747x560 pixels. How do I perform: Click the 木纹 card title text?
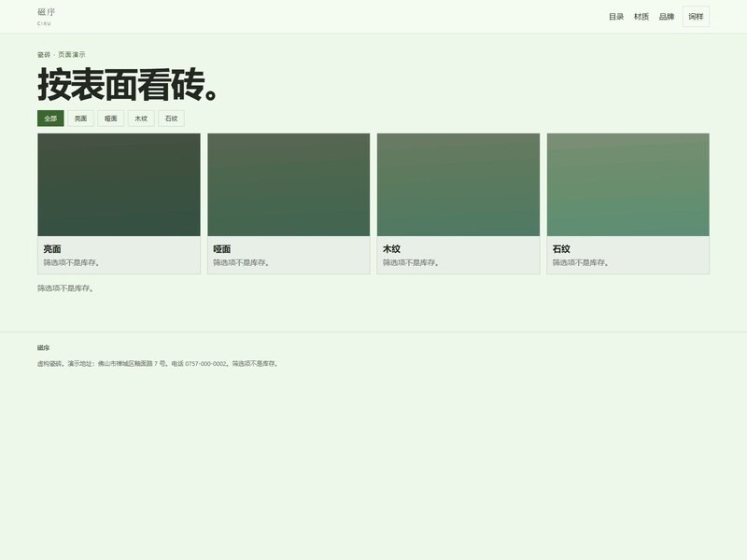[x=391, y=249]
